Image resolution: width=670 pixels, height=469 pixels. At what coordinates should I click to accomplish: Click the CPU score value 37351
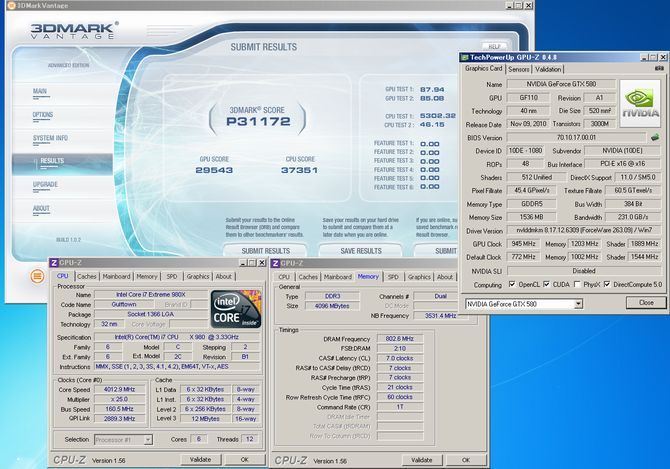pos(300,170)
